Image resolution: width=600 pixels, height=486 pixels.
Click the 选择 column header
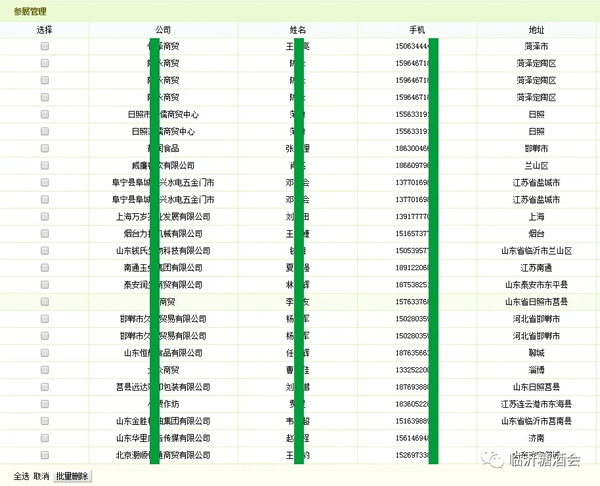pyautogui.click(x=44, y=30)
